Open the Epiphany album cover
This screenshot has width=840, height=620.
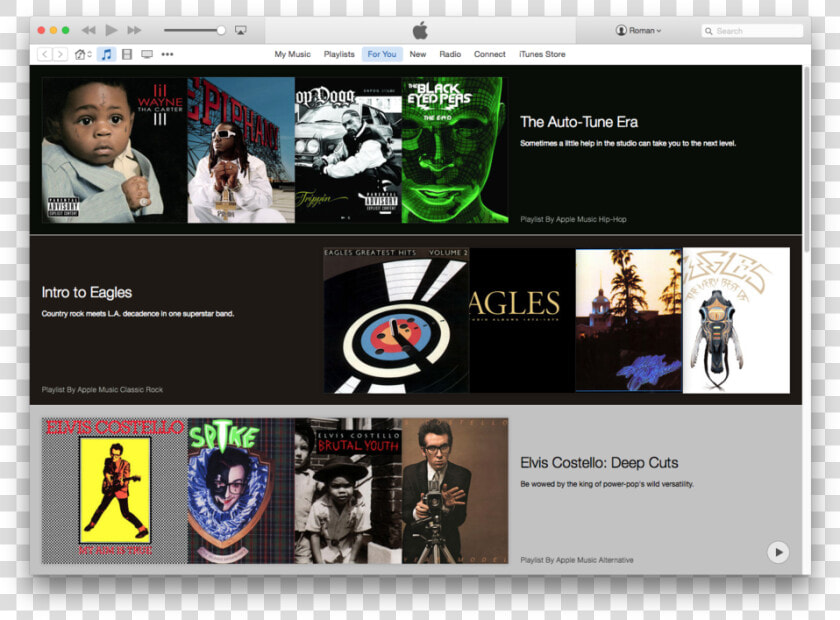(x=241, y=150)
